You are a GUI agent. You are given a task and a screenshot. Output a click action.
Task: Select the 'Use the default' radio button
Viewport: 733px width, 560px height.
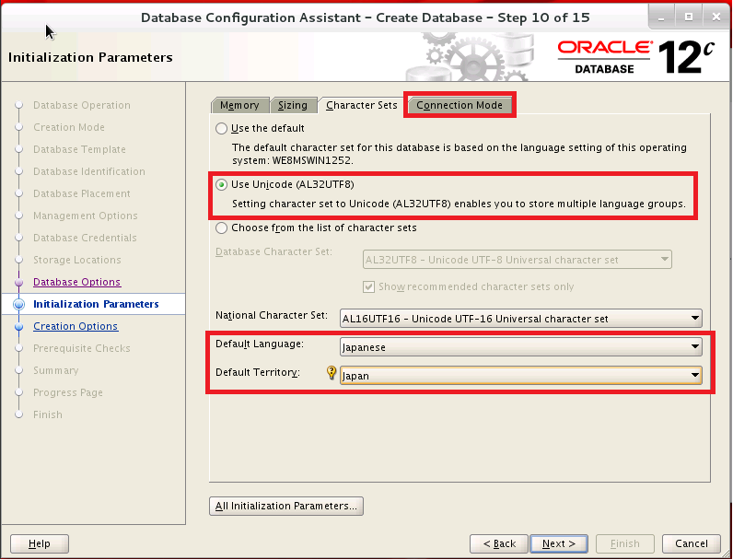221,128
